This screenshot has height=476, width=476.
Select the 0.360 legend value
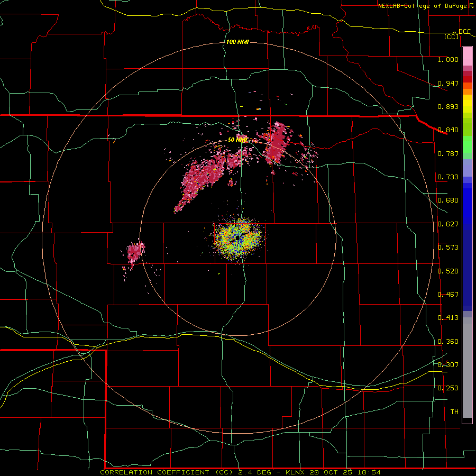point(448,342)
